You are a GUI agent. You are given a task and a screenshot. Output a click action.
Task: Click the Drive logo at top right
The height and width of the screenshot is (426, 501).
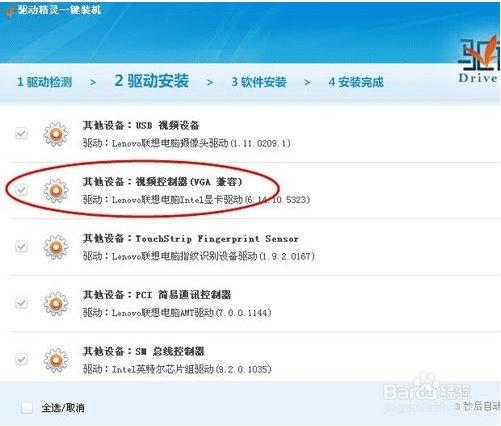click(x=479, y=61)
